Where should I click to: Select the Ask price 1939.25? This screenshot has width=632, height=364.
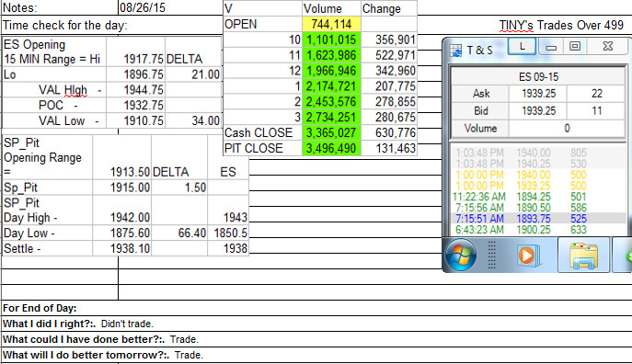tap(538, 94)
